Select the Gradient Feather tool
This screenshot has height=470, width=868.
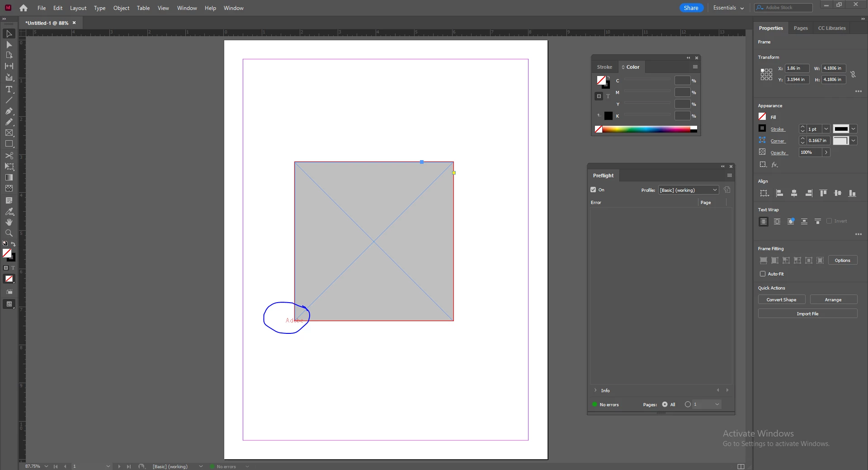[9, 188]
